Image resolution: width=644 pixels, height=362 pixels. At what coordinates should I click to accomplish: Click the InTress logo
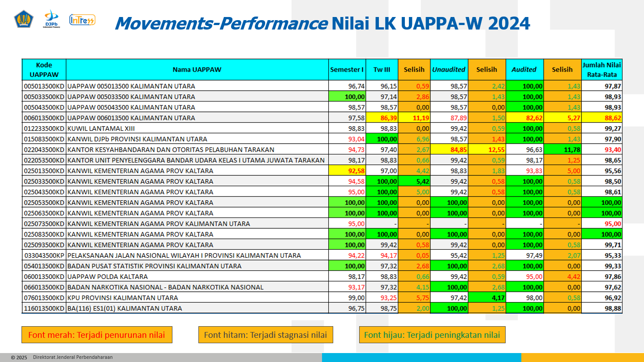[82, 20]
